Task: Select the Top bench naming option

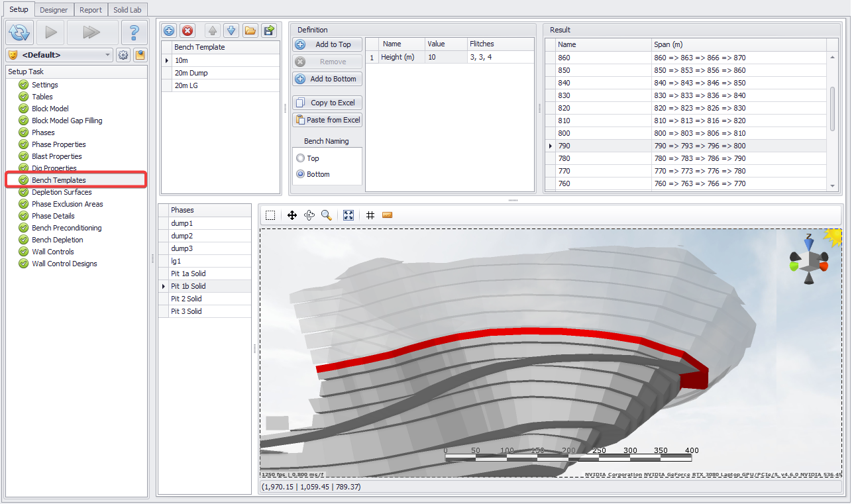Action: coord(301,158)
